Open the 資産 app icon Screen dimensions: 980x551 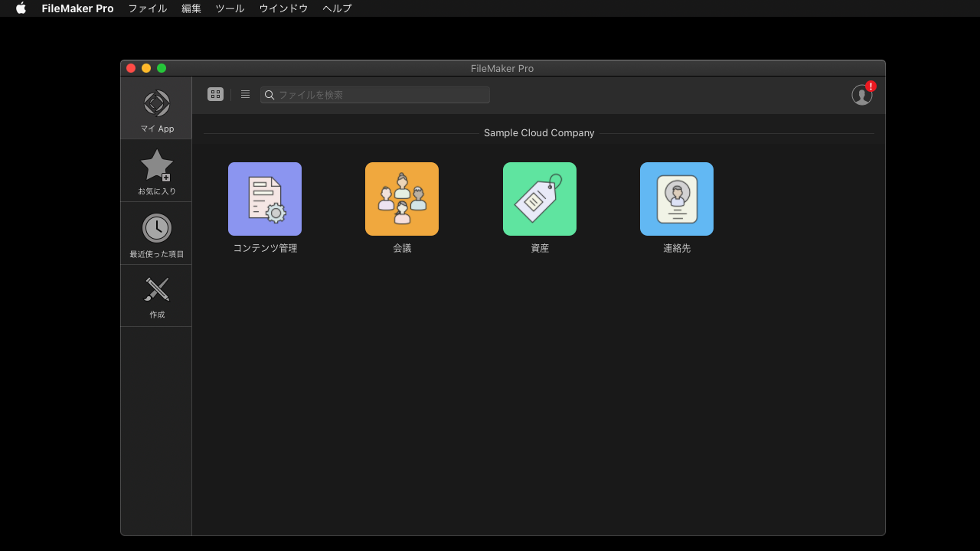point(539,198)
